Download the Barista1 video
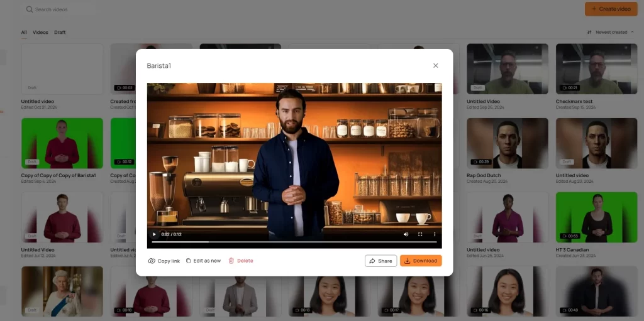Screen dimensions: 644x321 point(421,261)
